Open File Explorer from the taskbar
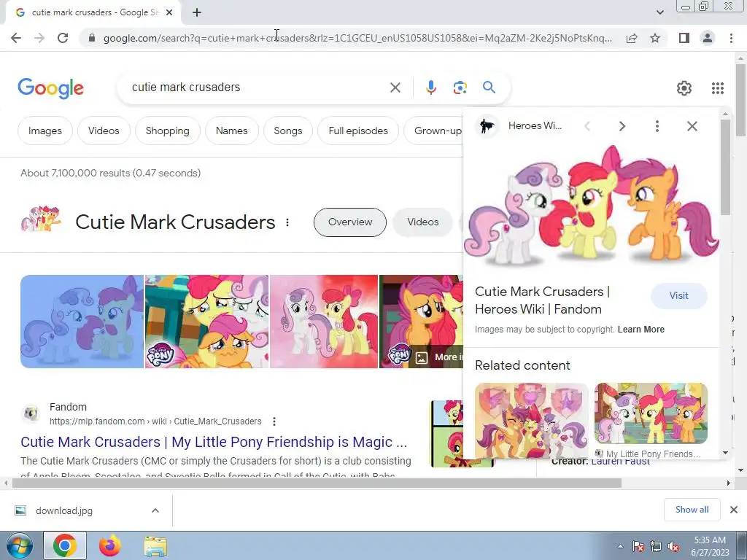This screenshot has height=560, width=747. click(x=155, y=545)
